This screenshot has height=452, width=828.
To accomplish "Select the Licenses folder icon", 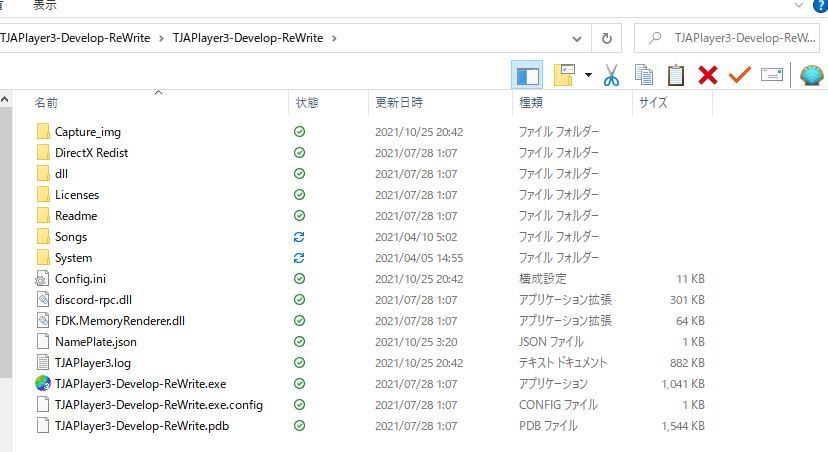I will coord(43,195).
